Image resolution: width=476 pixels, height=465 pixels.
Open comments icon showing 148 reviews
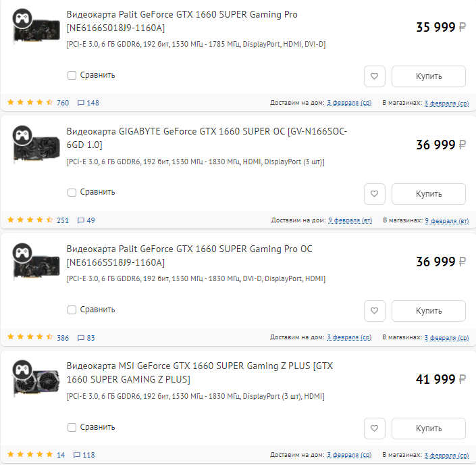[x=82, y=103]
